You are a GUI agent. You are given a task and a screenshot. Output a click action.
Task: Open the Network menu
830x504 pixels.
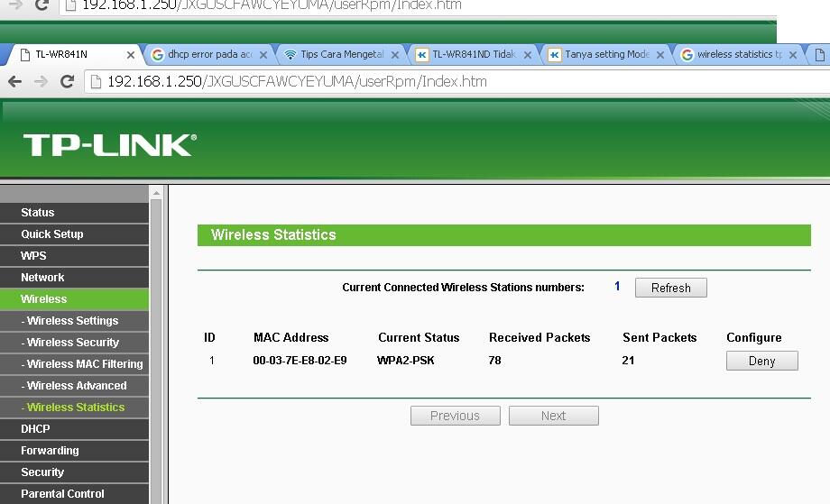click(x=74, y=278)
